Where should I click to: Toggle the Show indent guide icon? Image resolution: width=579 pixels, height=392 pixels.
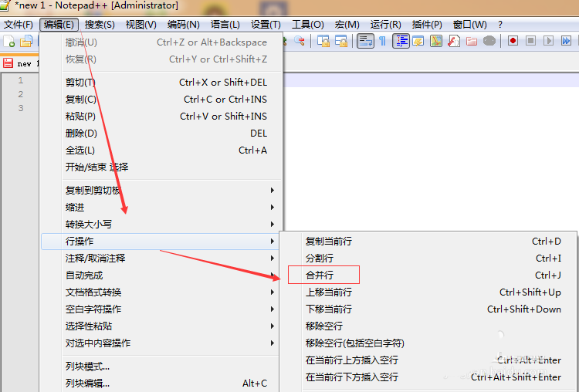[x=401, y=41]
